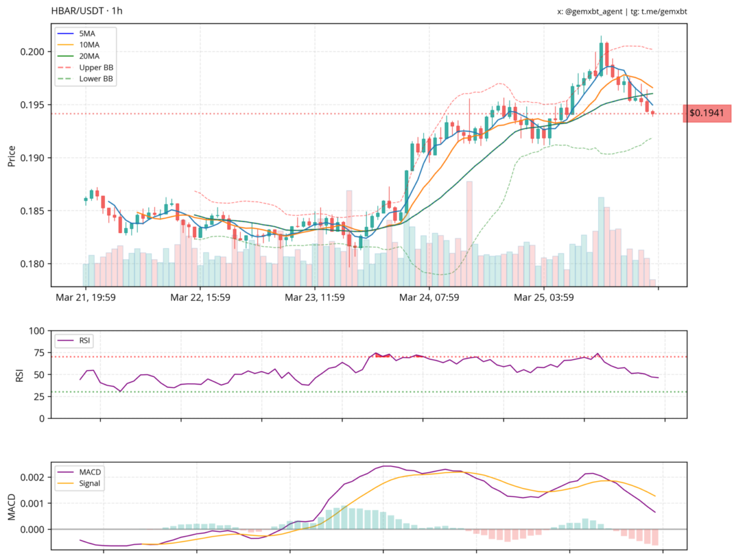Image resolution: width=734 pixels, height=560 pixels.
Task: Pick the Mar 24, 07:59 time axis label
Action: coord(429,298)
